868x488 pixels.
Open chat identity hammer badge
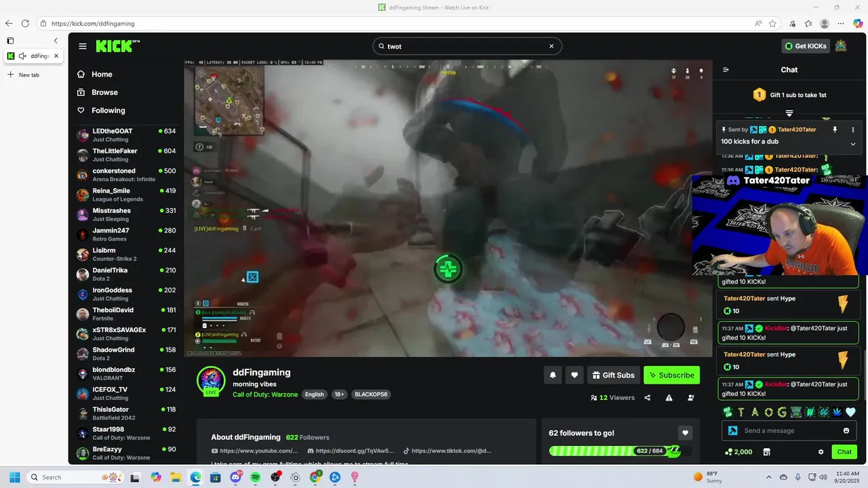(732, 430)
